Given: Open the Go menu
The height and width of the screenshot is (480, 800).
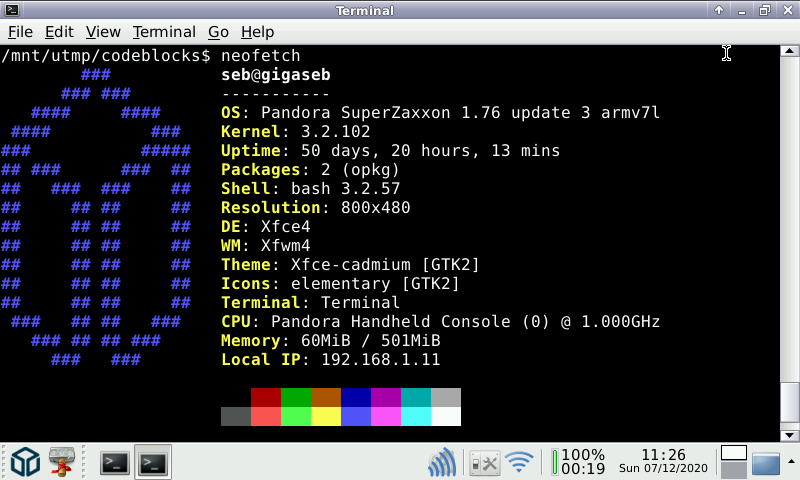Looking at the screenshot, I should pos(218,32).
